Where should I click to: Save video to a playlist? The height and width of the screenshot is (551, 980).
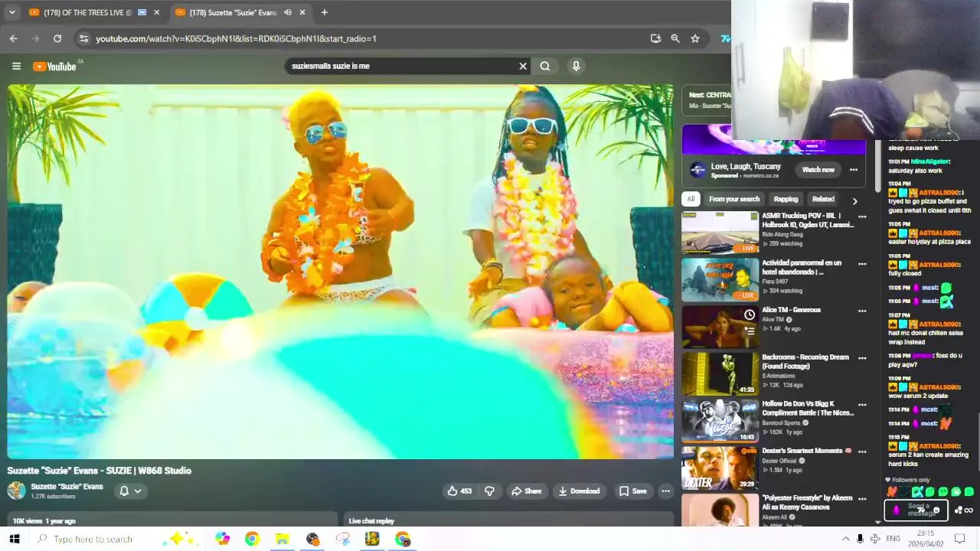(x=632, y=491)
